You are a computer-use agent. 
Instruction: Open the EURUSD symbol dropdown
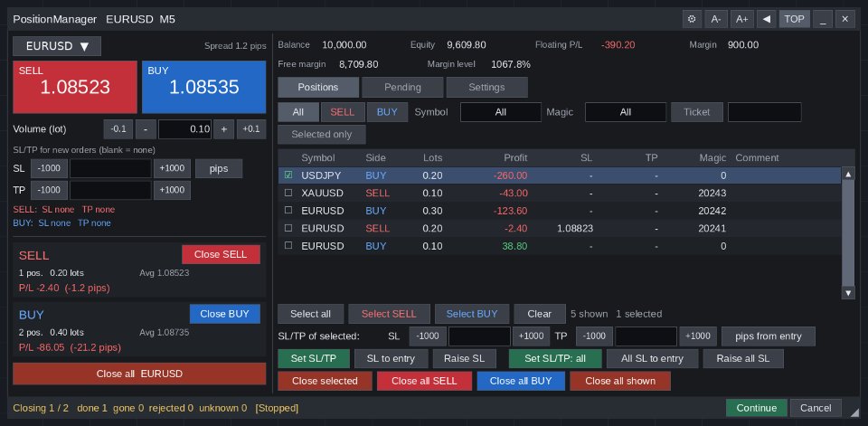click(x=57, y=46)
